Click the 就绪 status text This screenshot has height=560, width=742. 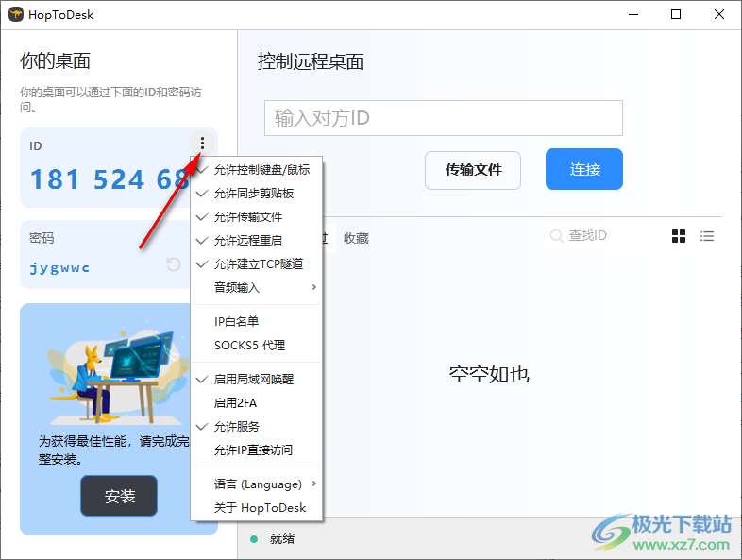tap(282, 538)
